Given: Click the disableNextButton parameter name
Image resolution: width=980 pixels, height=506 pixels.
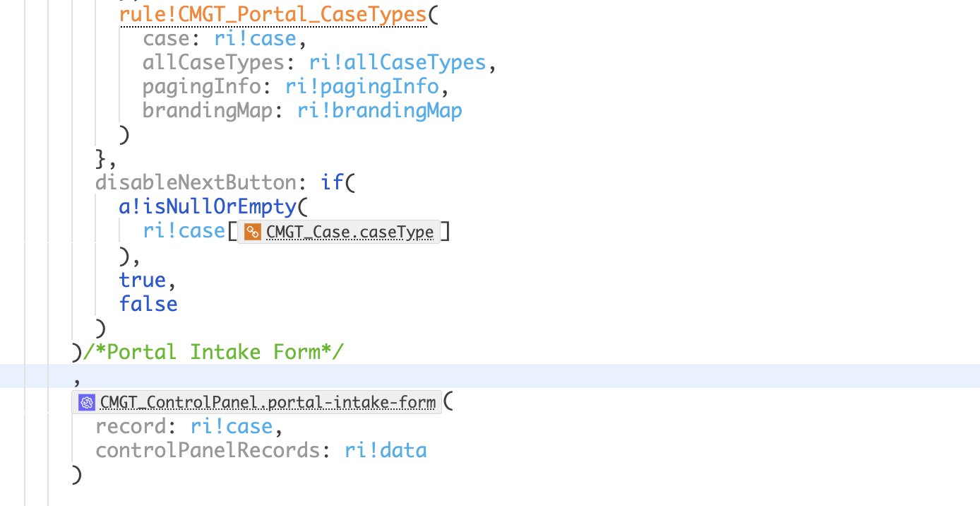Looking at the screenshot, I should 196,182.
